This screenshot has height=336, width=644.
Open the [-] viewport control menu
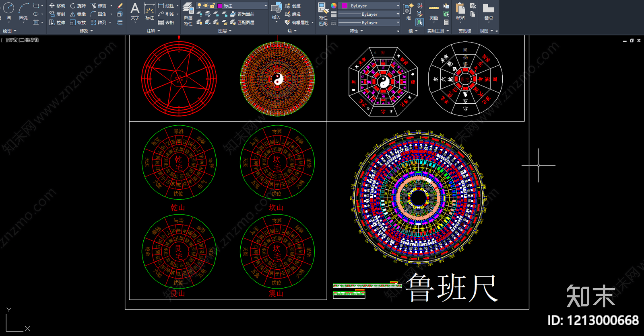pos(4,40)
